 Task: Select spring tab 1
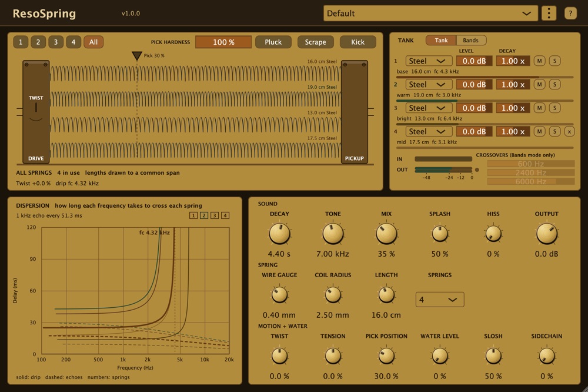tap(21, 42)
